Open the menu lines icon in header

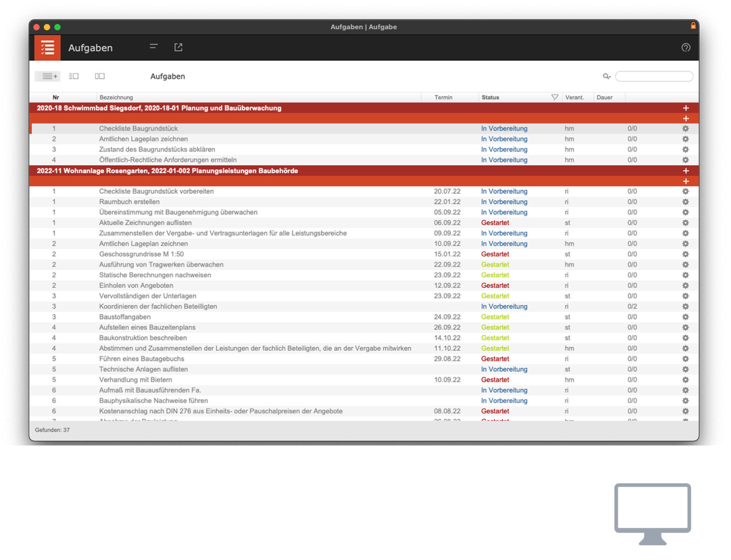pyautogui.click(x=154, y=47)
